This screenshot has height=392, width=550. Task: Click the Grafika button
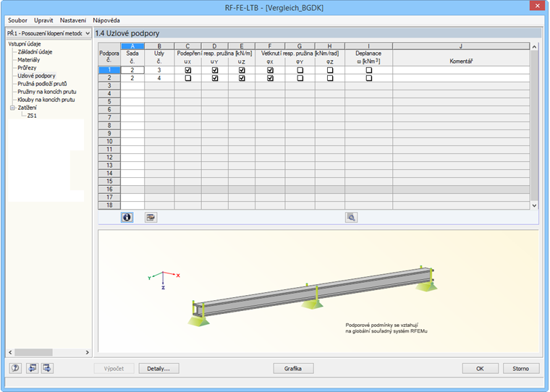point(293,369)
